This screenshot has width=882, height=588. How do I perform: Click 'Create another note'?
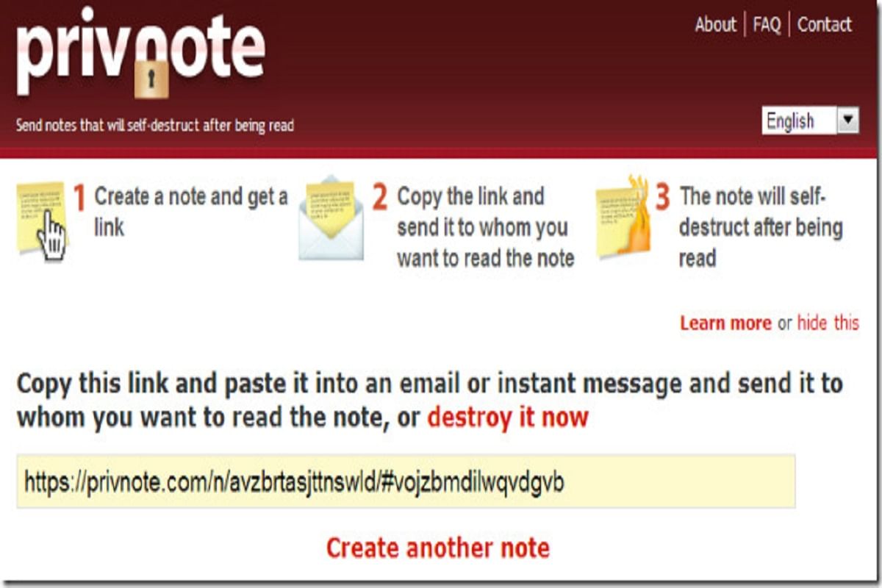point(437,548)
